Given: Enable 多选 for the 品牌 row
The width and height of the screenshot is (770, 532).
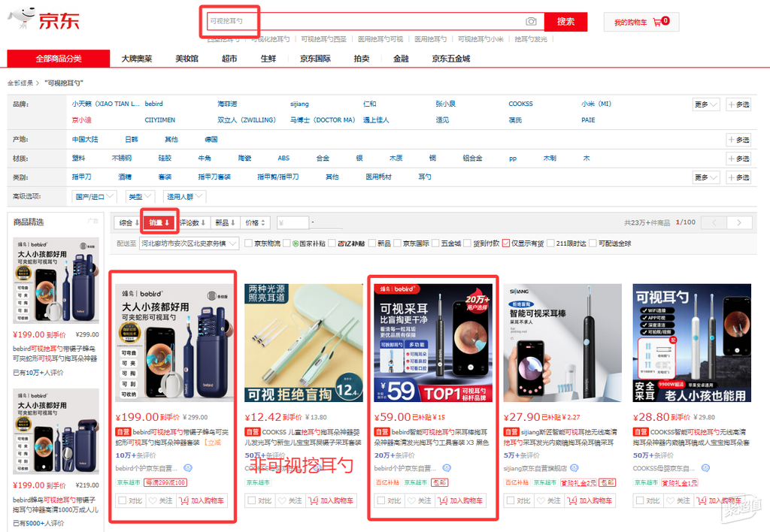Looking at the screenshot, I should 738,104.
